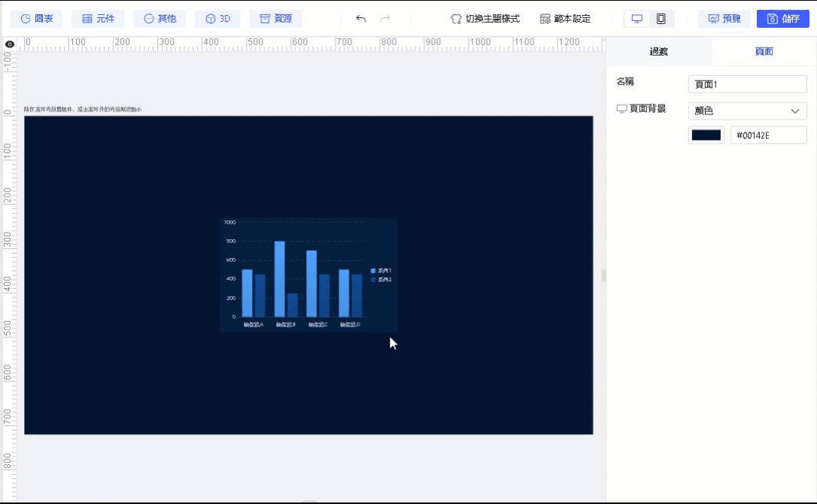Click the panel collapse handle beside canvas
Viewport: 817px width, 504px height.
click(604, 275)
